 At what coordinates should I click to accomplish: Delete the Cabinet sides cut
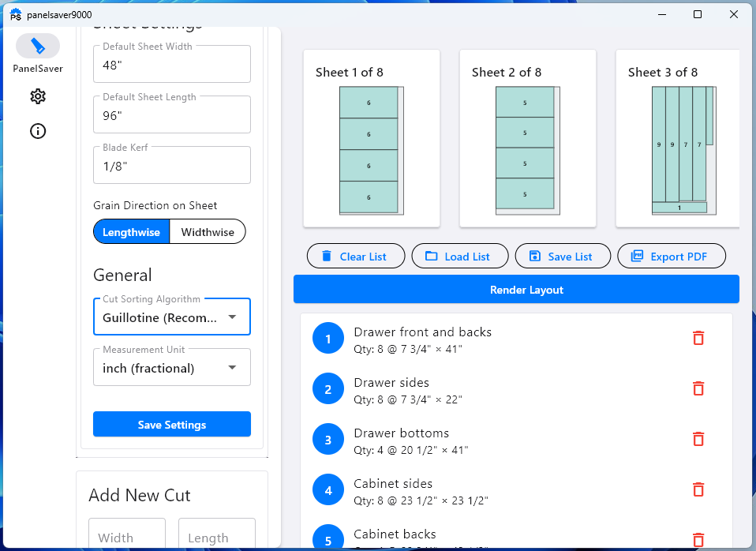click(x=698, y=489)
